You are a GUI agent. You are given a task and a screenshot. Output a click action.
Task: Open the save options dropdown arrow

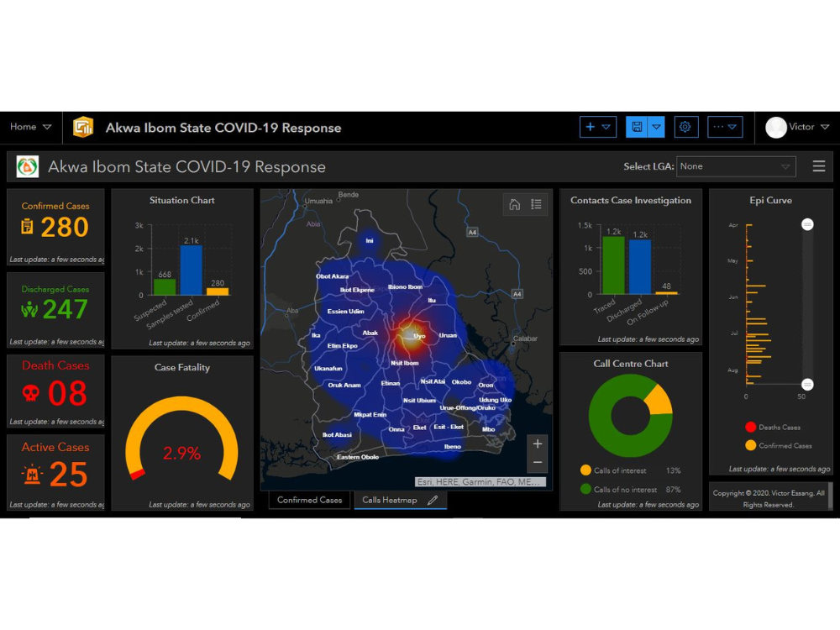click(x=656, y=127)
